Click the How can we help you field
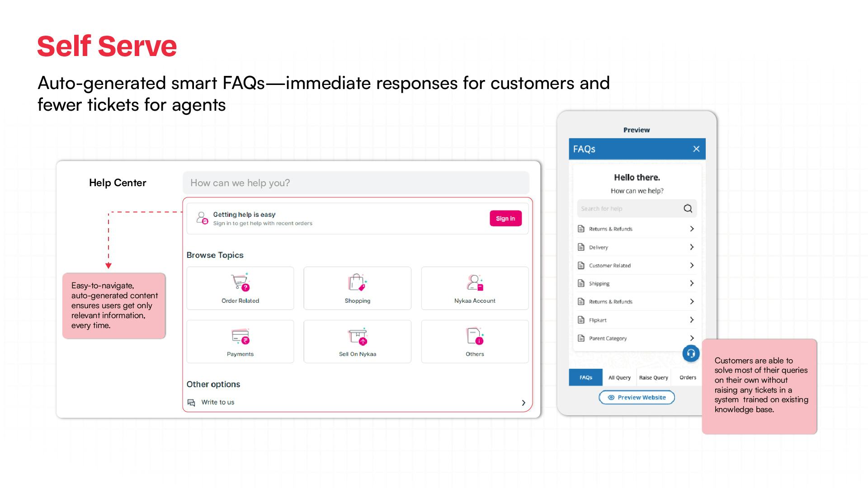 (356, 183)
